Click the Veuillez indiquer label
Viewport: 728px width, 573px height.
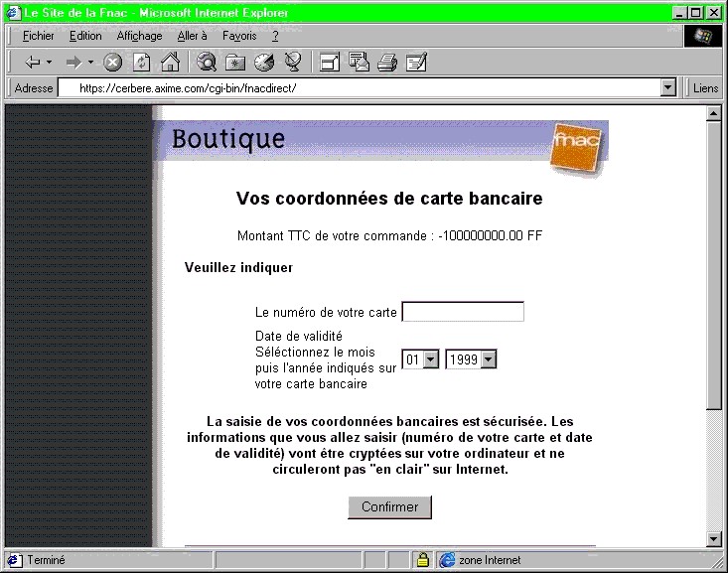238,267
